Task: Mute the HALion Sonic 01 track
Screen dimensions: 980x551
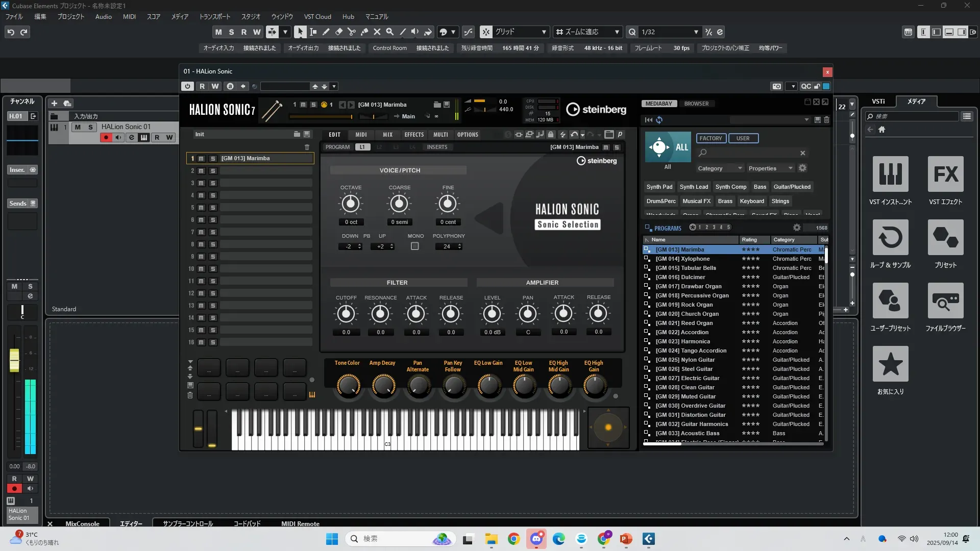Action: (x=78, y=127)
